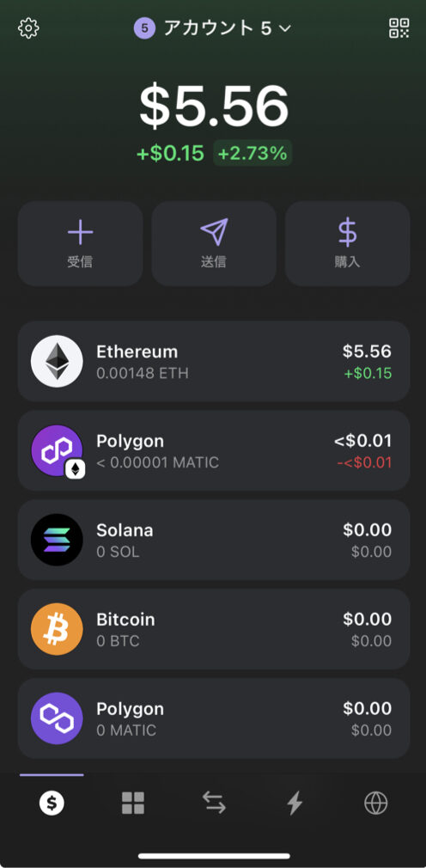Click the account 5 avatar badge

(144, 28)
